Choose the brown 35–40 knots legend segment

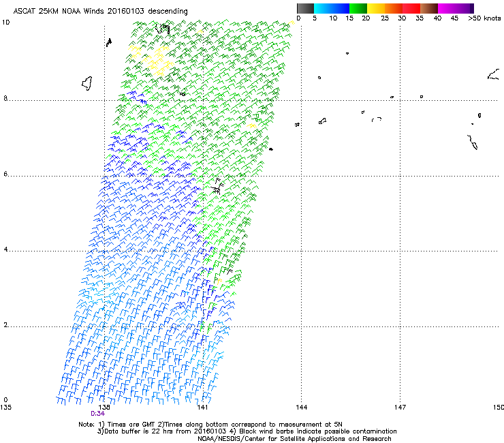(429, 8)
